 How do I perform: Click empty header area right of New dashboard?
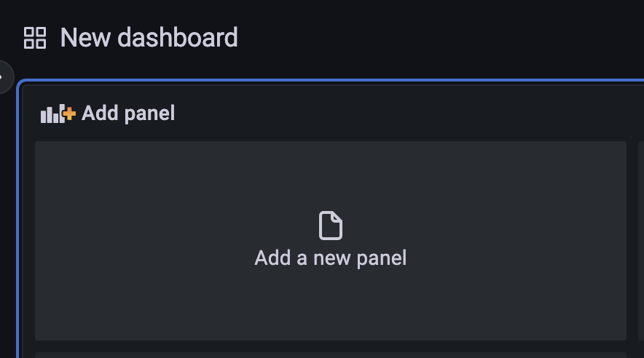coord(439,38)
